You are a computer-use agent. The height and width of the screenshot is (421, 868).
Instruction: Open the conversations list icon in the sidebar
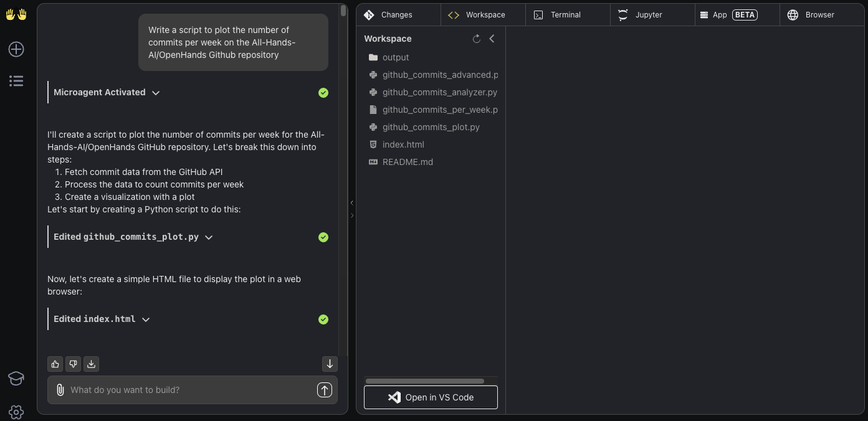tap(16, 81)
